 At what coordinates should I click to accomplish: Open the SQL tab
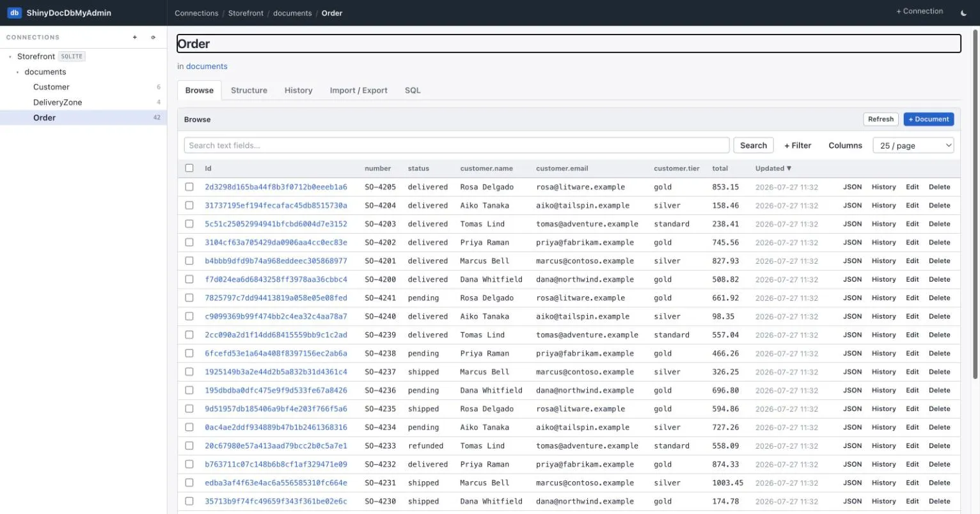click(x=413, y=90)
